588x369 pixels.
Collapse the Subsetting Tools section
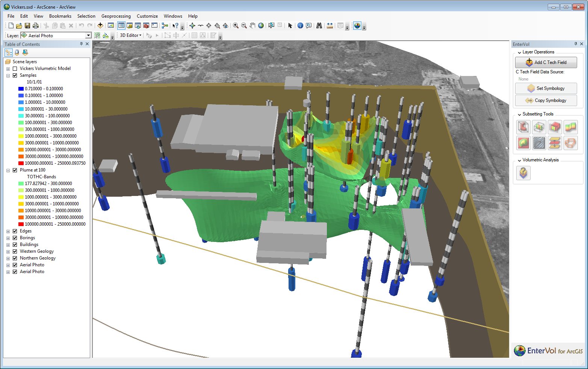coord(520,114)
